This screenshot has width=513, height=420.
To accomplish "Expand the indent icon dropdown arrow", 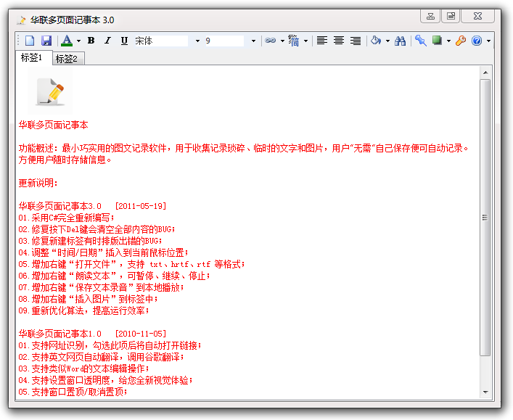I will click(x=305, y=41).
